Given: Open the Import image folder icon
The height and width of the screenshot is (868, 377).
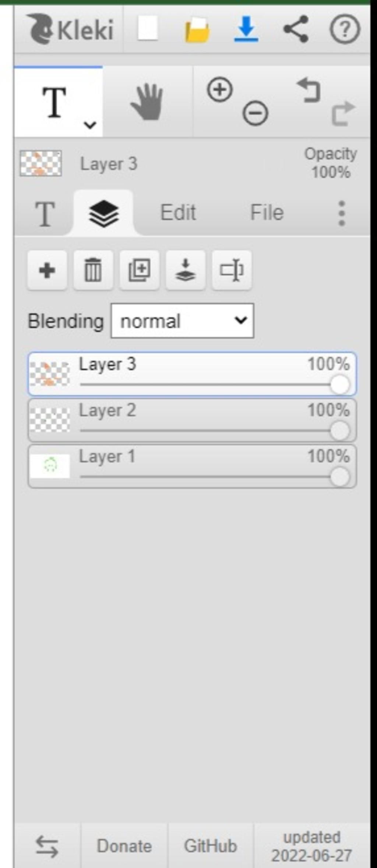Looking at the screenshot, I should point(197,29).
